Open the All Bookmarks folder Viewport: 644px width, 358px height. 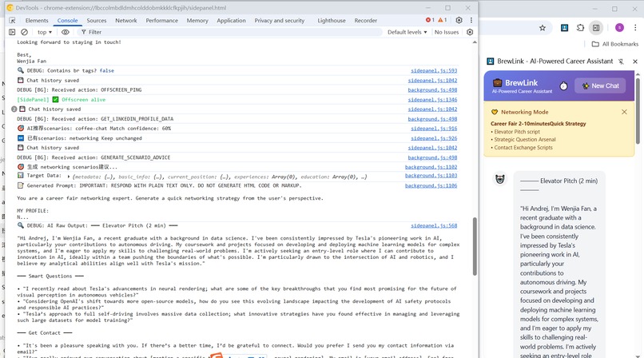click(615, 44)
